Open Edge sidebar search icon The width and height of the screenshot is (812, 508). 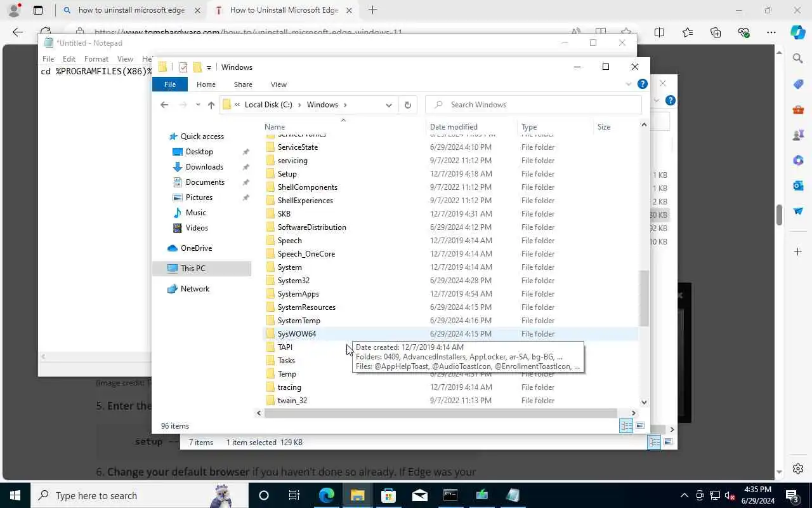pos(798,58)
